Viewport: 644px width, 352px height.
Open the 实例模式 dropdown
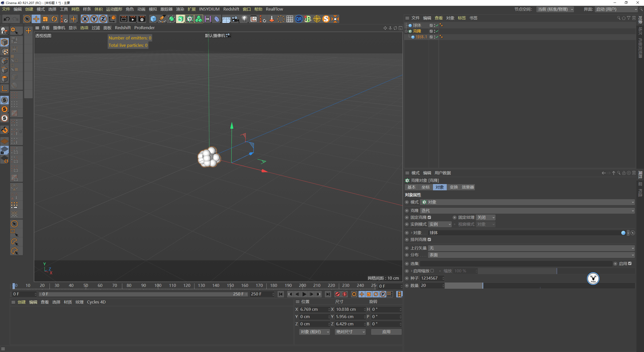440,224
